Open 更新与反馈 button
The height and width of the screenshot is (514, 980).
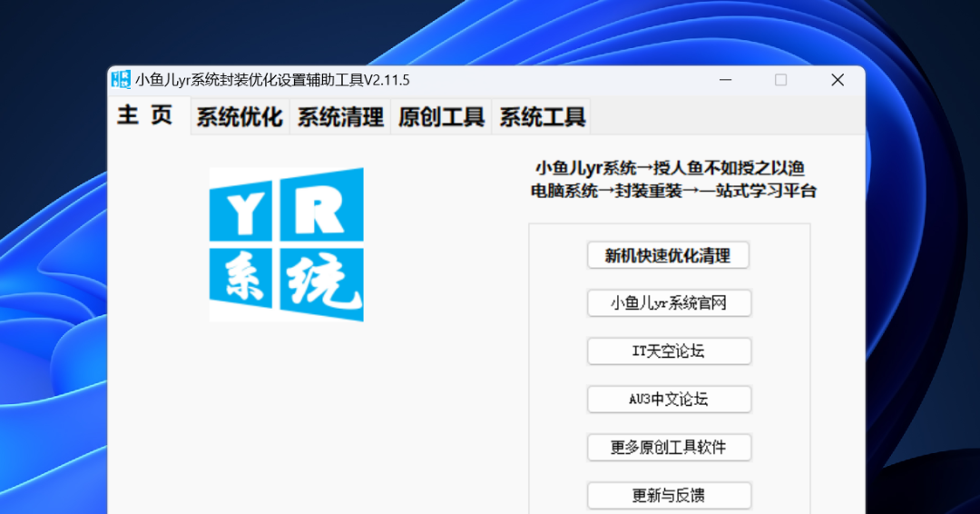pos(669,495)
